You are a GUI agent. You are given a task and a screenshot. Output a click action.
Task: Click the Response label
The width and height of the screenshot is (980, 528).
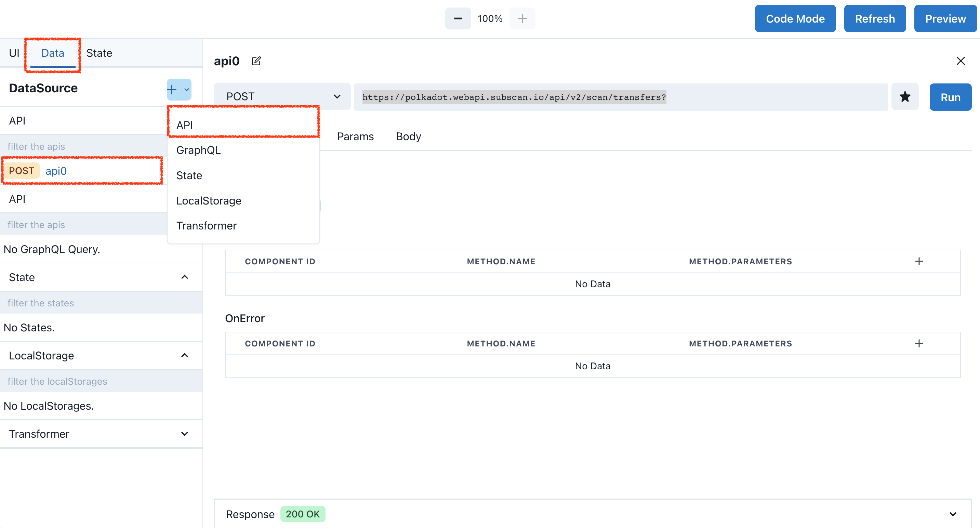click(x=250, y=514)
